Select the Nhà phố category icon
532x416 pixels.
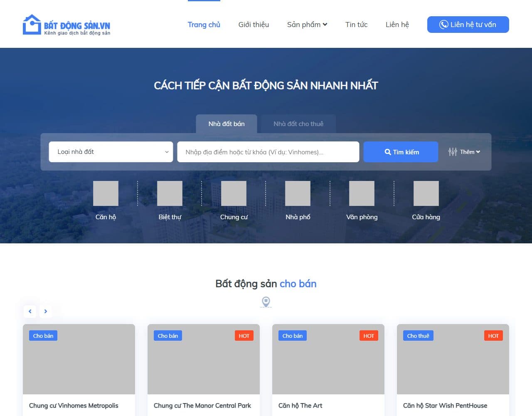click(x=298, y=193)
